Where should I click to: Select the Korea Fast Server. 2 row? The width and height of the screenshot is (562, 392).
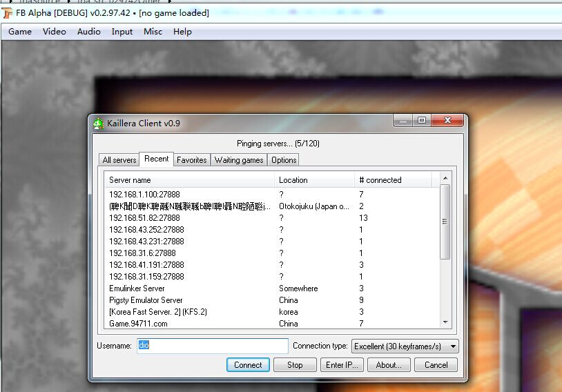pos(272,312)
